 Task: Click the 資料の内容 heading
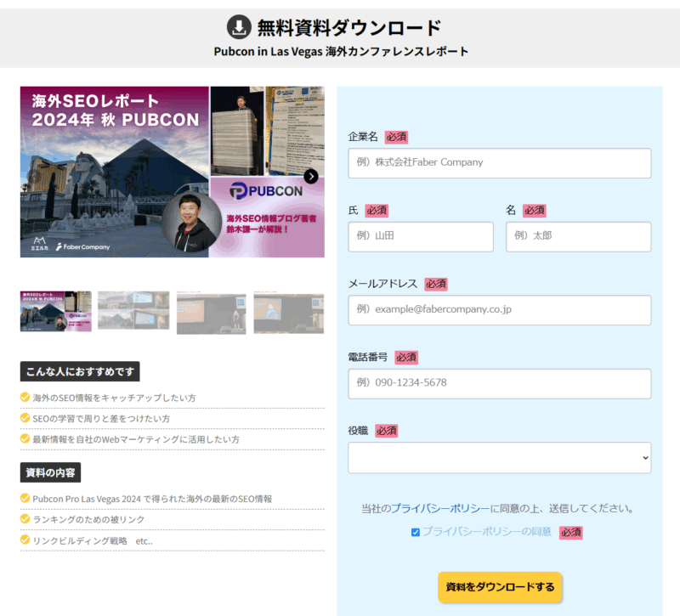(50, 472)
